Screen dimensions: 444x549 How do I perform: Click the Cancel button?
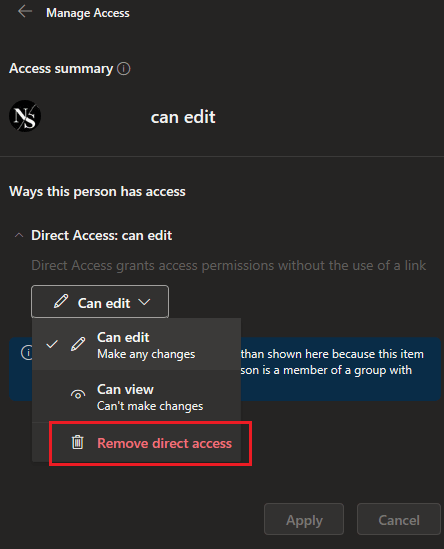[399, 520]
